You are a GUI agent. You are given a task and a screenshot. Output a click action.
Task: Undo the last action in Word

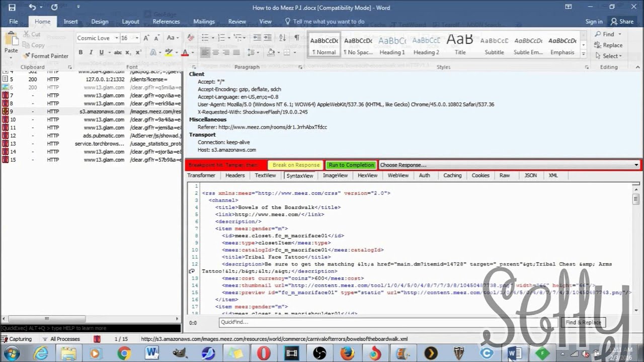click(x=32, y=7)
